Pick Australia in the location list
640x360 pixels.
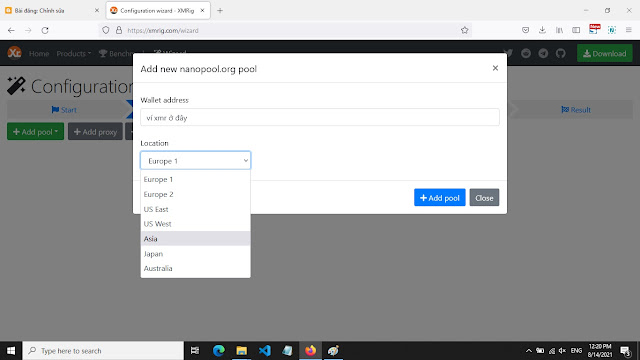click(x=196, y=268)
